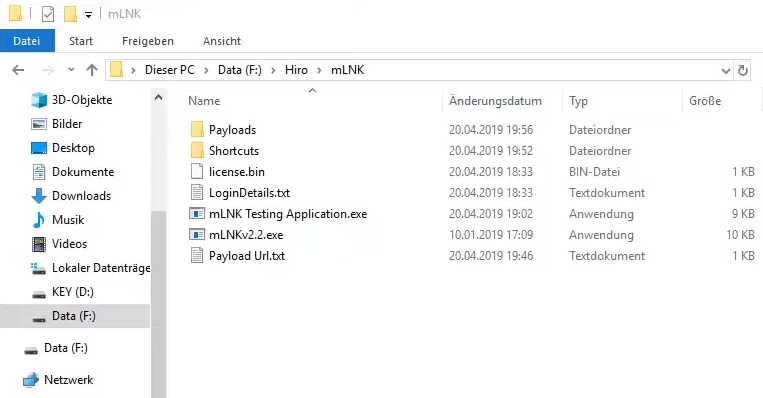
Task: Open Desktop in the navigation pane
Action: 73,147
